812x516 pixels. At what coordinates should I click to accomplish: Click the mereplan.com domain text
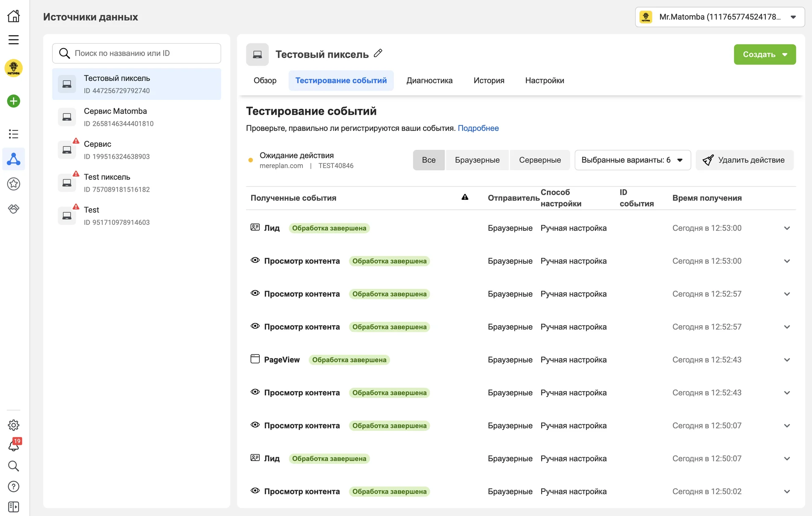281,166
